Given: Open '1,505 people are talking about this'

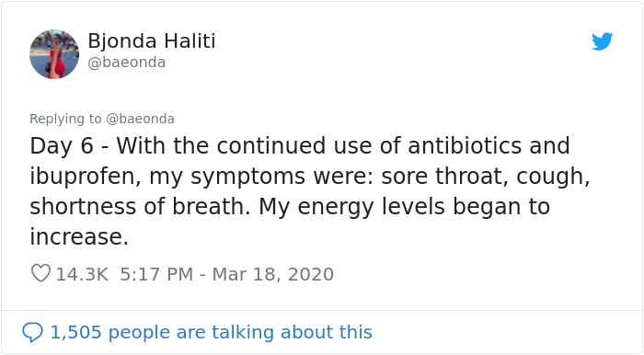Looking at the screenshot, I should pos(211,332).
